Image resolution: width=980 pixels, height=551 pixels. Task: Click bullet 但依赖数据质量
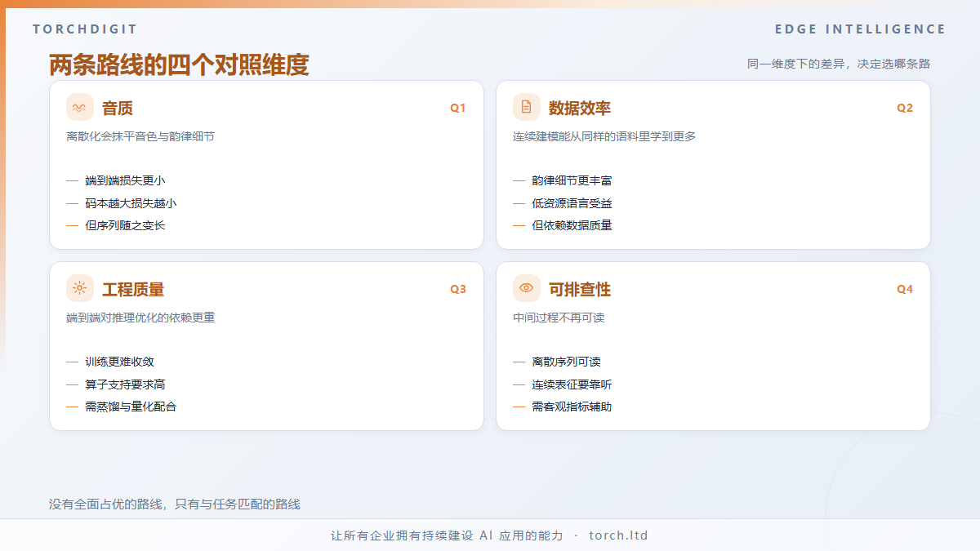(572, 225)
